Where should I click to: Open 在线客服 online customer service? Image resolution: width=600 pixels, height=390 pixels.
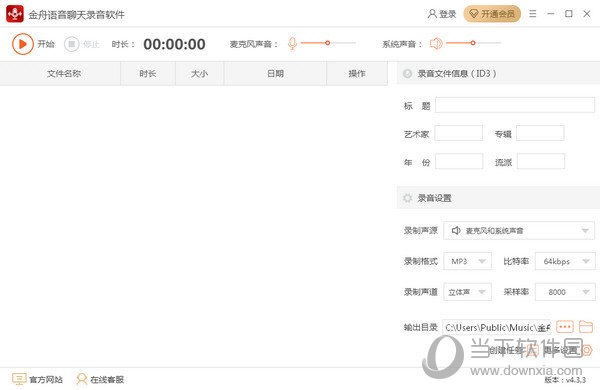100,379
